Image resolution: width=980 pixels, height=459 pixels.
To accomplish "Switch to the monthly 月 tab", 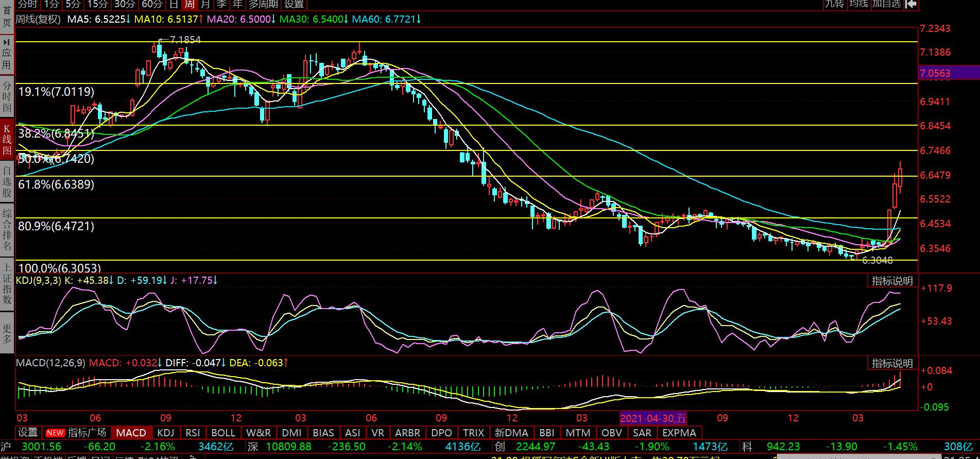I will (x=205, y=4).
